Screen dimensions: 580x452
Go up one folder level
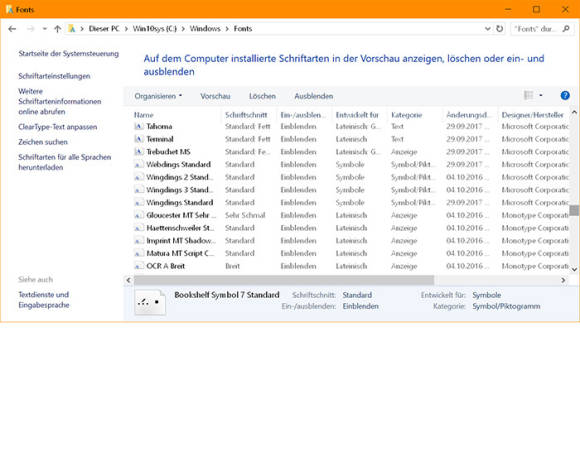[x=57, y=29]
